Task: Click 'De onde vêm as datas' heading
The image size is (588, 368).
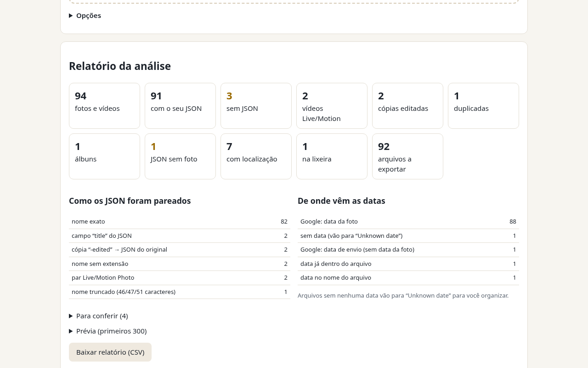Action: [341, 201]
